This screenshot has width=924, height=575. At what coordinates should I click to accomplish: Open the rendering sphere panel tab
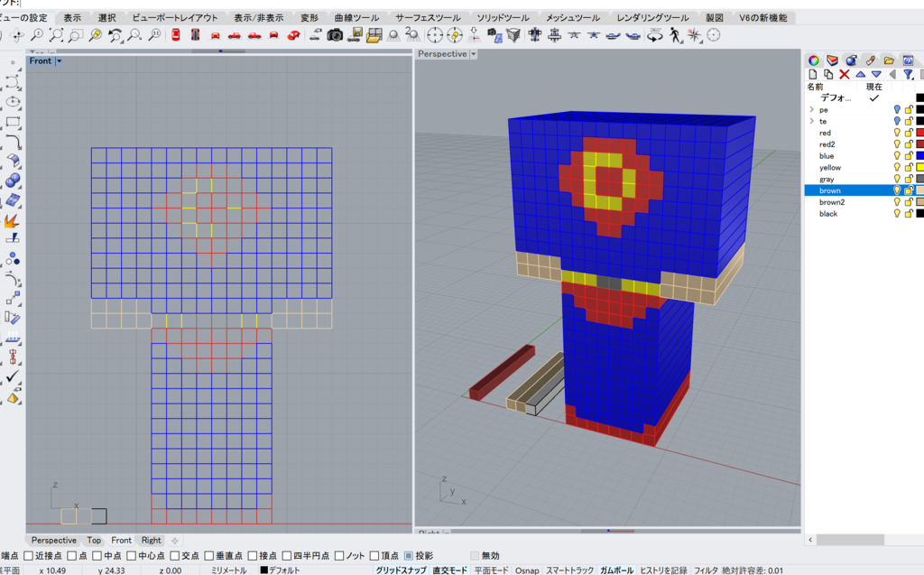pos(851,60)
